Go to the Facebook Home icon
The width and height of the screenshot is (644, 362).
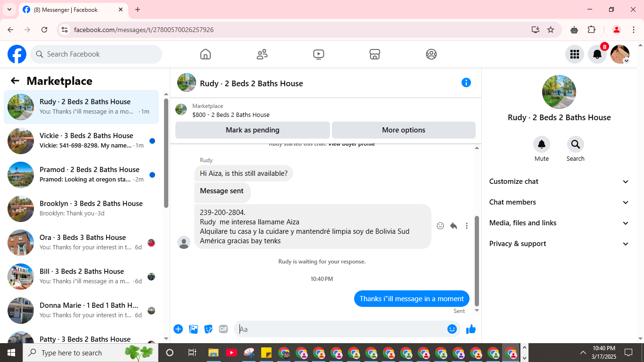(x=206, y=54)
